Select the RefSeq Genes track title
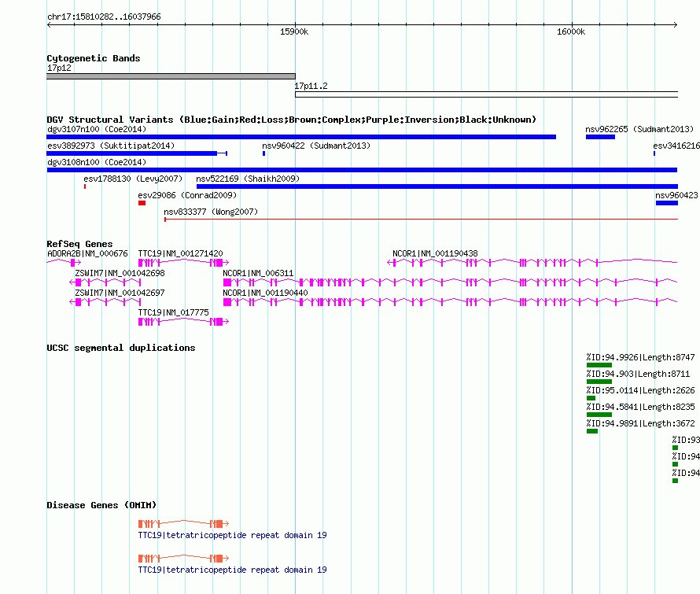The height and width of the screenshot is (594, 700). click(x=79, y=244)
